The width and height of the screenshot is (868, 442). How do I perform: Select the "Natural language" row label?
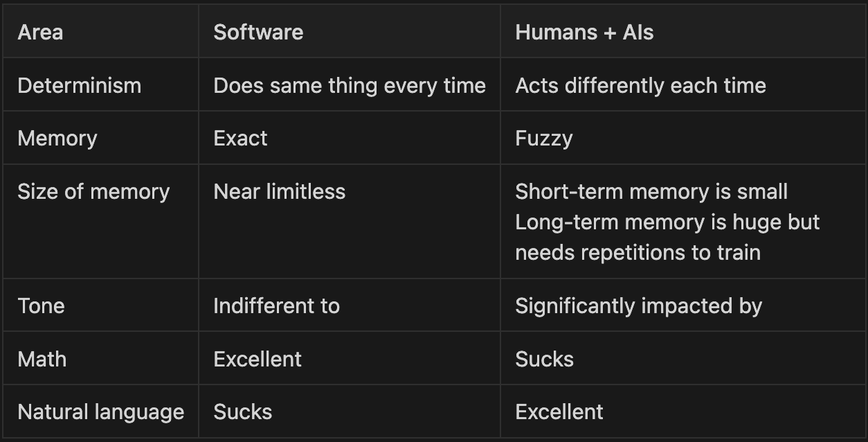click(x=101, y=412)
